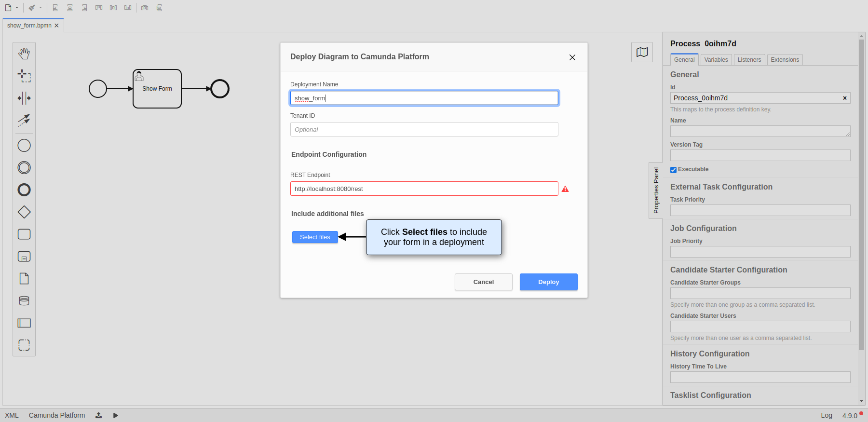Create gateway diamond from palette
The height and width of the screenshot is (422, 868).
click(24, 212)
